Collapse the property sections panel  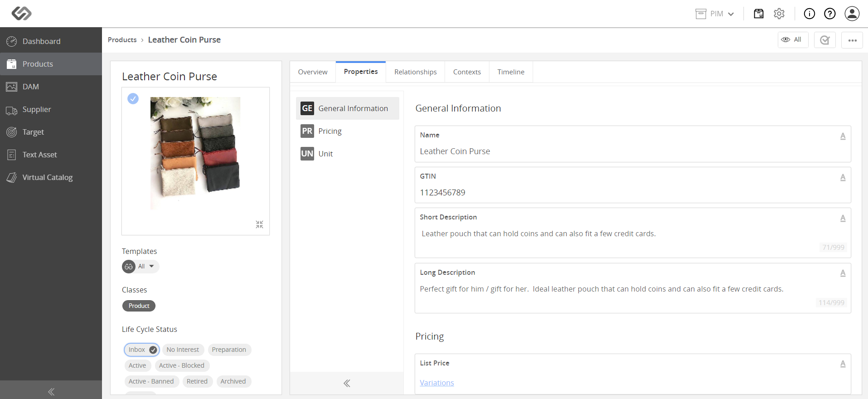tap(347, 383)
